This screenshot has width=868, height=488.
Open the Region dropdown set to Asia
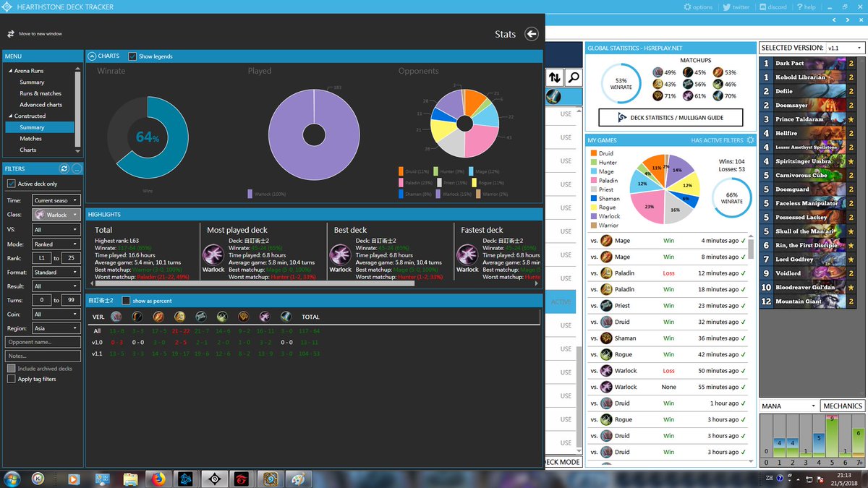(x=56, y=328)
